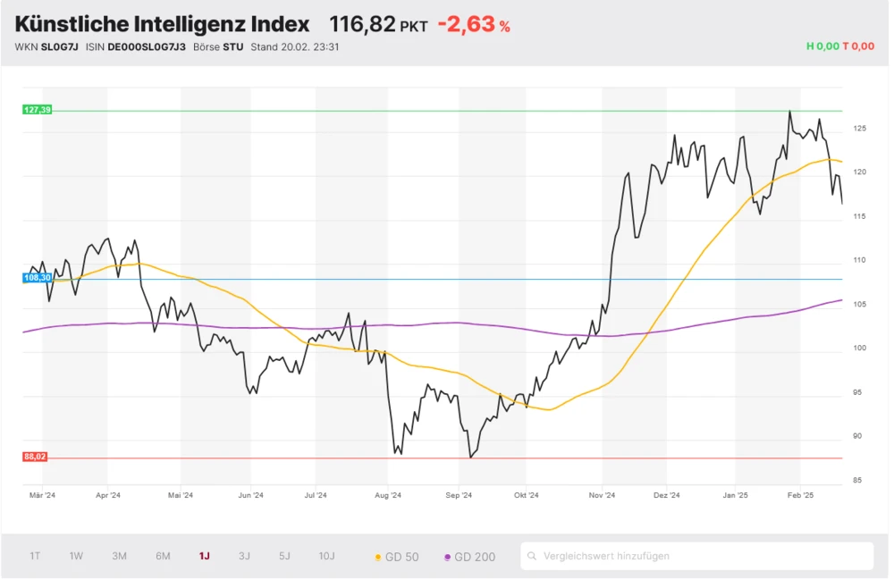Select the 6M timeframe
The image size is (894, 588).
click(162, 556)
